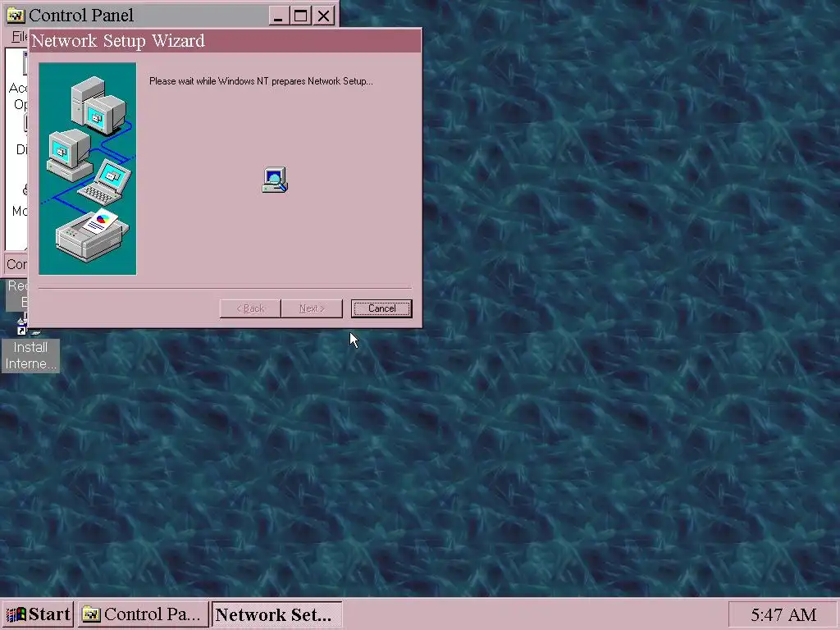
Task: Cancel the Network Setup Wizard
Action: pyautogui.click(x=381, y=308)
